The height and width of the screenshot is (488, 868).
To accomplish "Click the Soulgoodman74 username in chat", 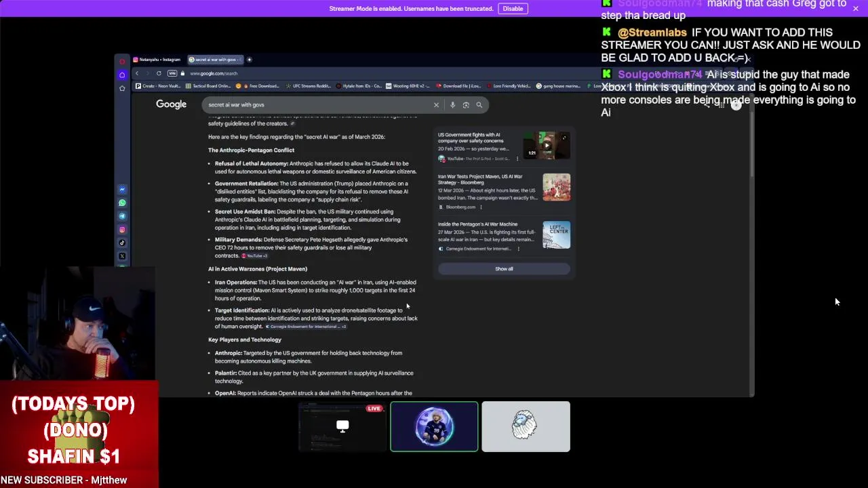I will click(660, 75).
